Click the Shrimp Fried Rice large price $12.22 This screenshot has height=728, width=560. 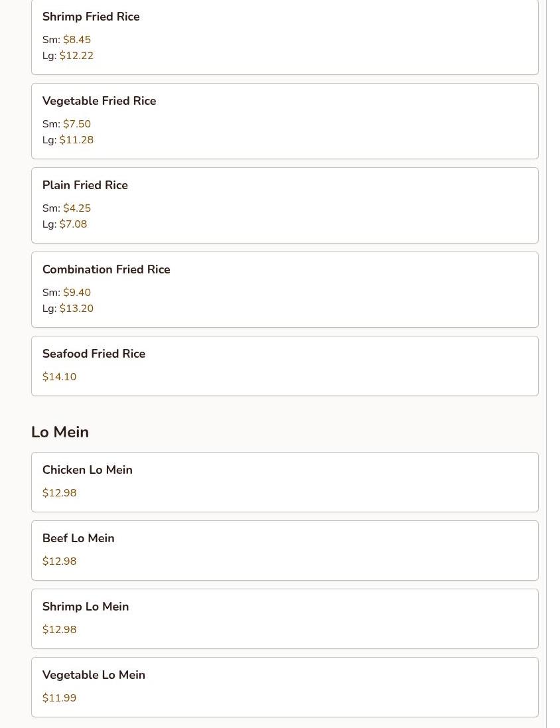[x=76, y=56]
